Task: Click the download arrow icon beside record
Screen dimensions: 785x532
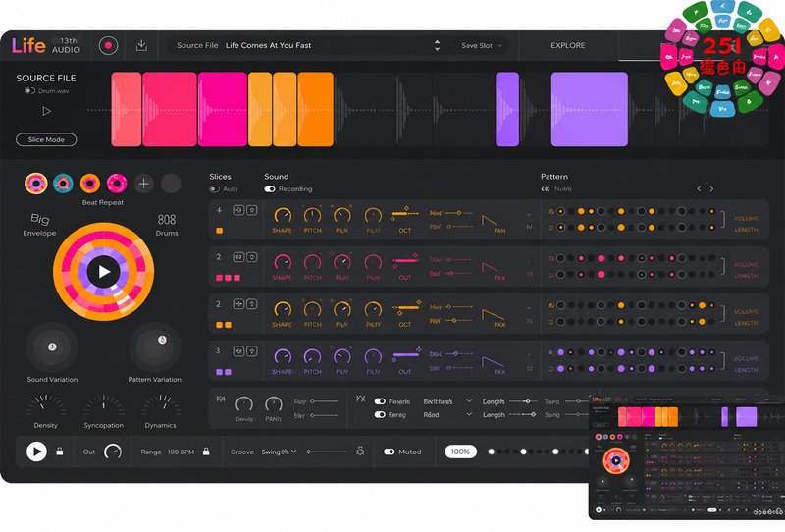Action: (x=141, y=45)
